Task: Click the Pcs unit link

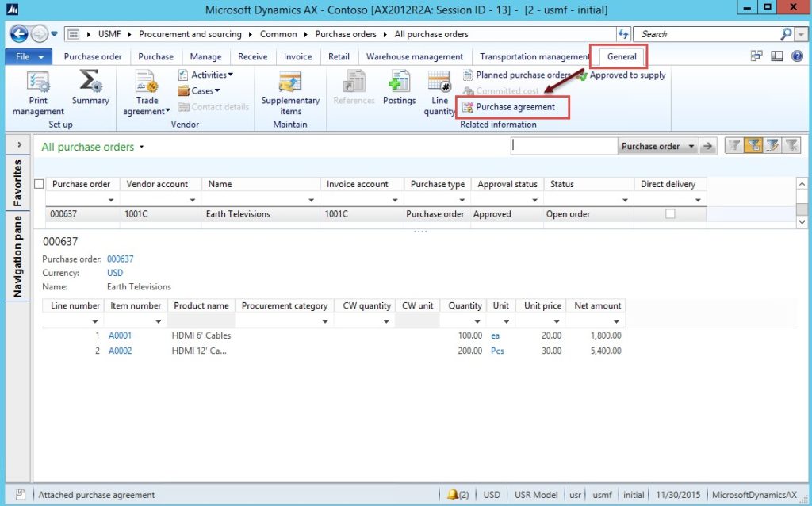Action: click(497, 351)
